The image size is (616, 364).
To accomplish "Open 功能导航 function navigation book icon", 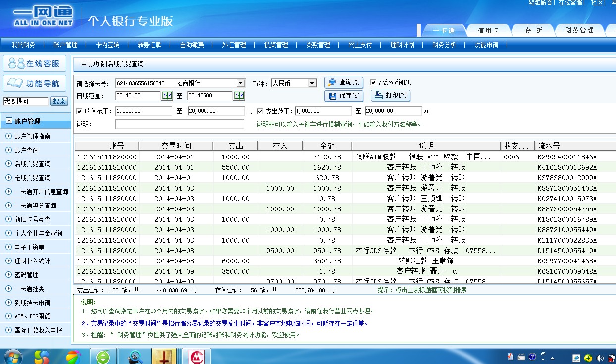I will [x=35, y=83].
